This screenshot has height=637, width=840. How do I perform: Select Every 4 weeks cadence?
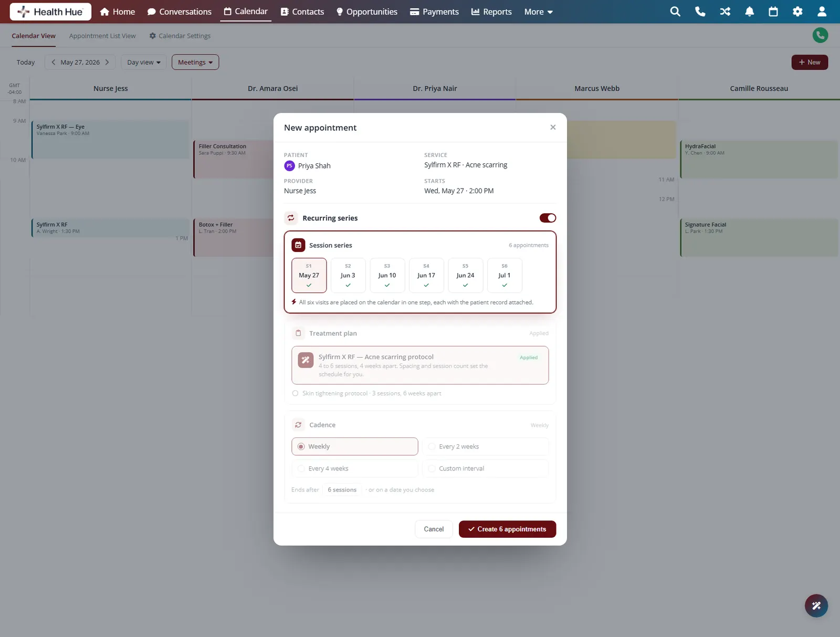pos(355,468)
